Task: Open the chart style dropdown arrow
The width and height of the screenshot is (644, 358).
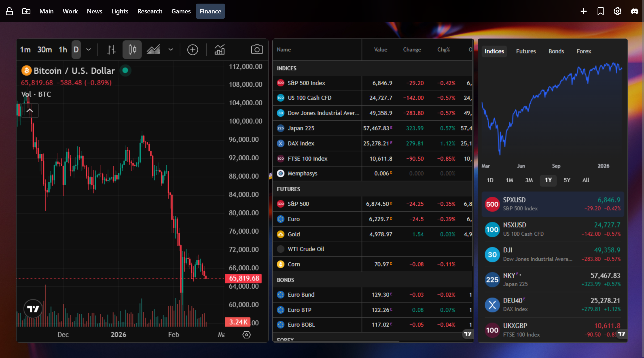Action: coord(171,49)
